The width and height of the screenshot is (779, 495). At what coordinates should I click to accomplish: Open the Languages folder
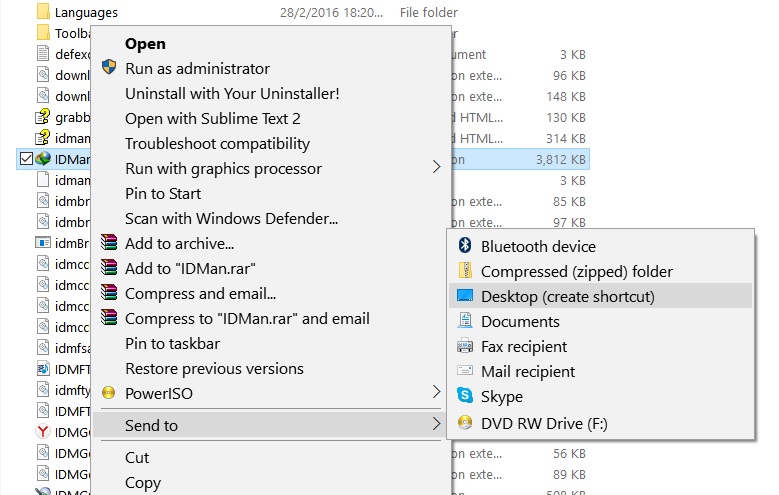point(86,13)
